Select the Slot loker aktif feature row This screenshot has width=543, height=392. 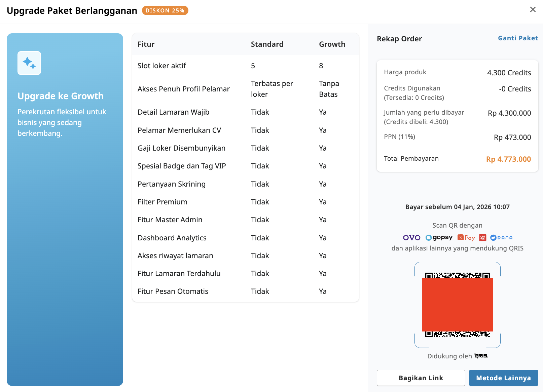[162, 66]
